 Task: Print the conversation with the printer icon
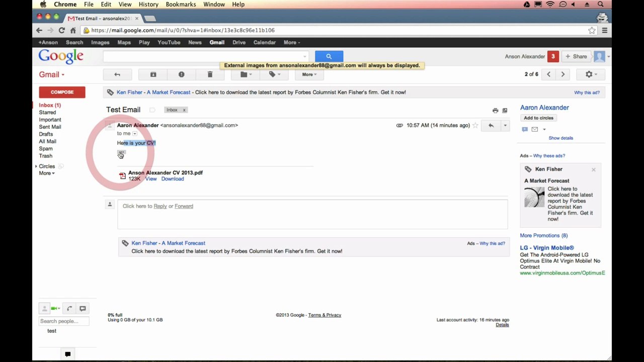[495, 111]
